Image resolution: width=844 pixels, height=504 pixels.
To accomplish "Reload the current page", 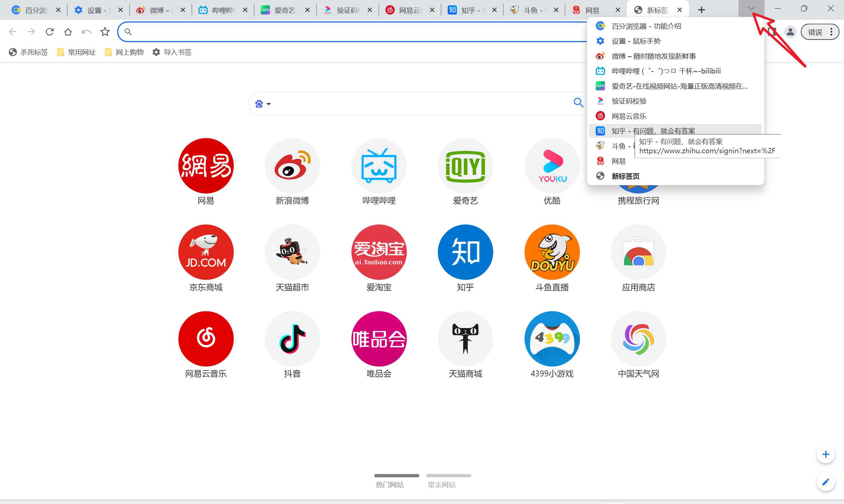I will coord(49,32).
